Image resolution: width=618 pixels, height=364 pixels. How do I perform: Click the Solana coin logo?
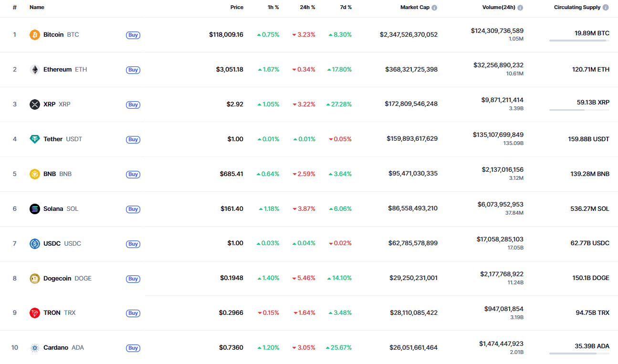click(x=35, y=209)
